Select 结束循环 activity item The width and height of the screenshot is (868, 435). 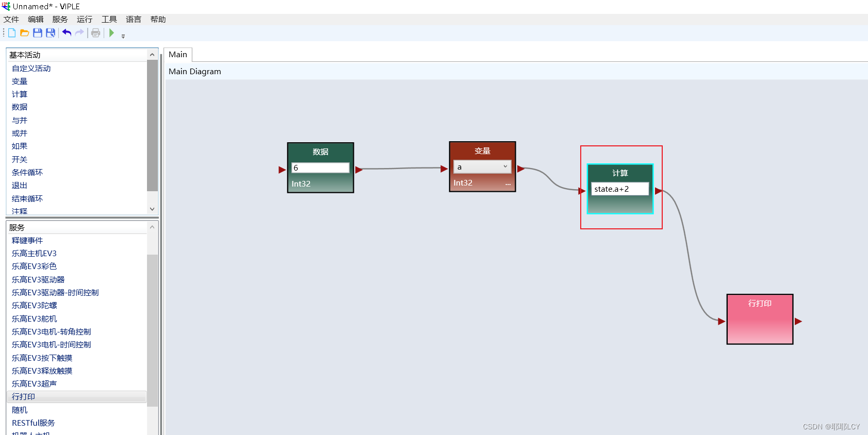pos(27,199)
